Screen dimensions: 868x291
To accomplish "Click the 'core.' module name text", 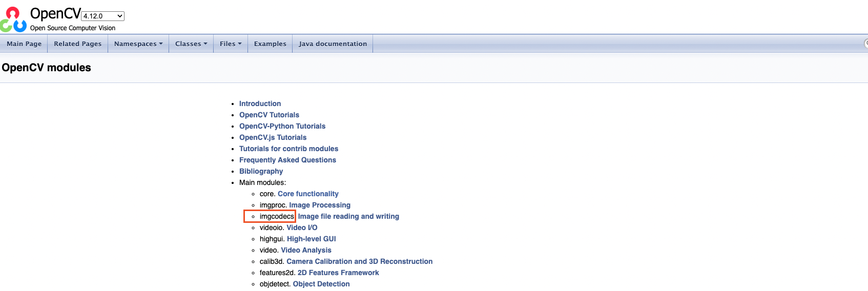I will (267, 194).
